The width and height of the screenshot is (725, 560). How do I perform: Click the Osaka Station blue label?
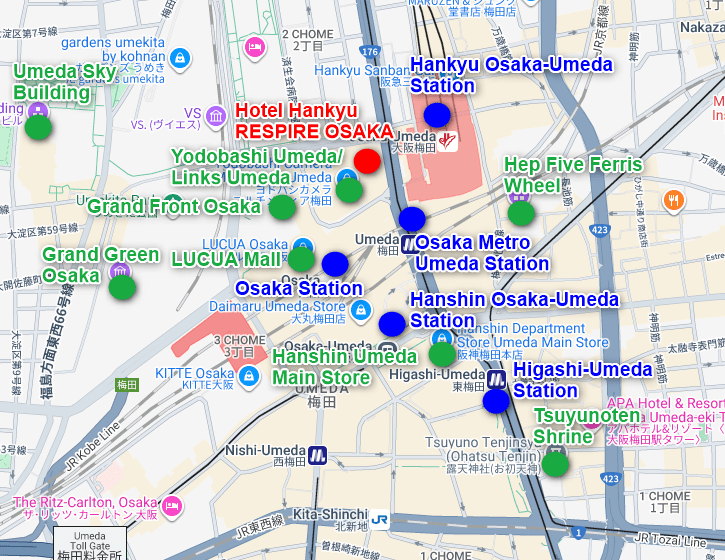[x=299, y=289]
